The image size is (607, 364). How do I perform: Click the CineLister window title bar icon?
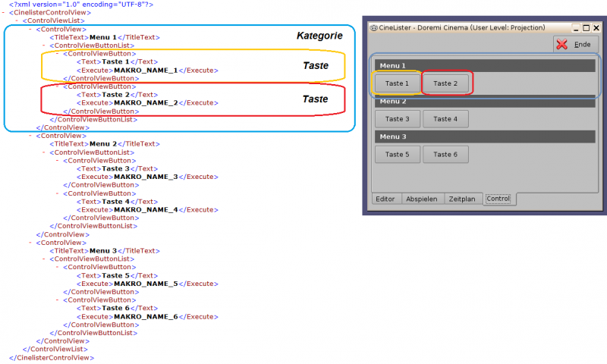[x=374, y=27]
